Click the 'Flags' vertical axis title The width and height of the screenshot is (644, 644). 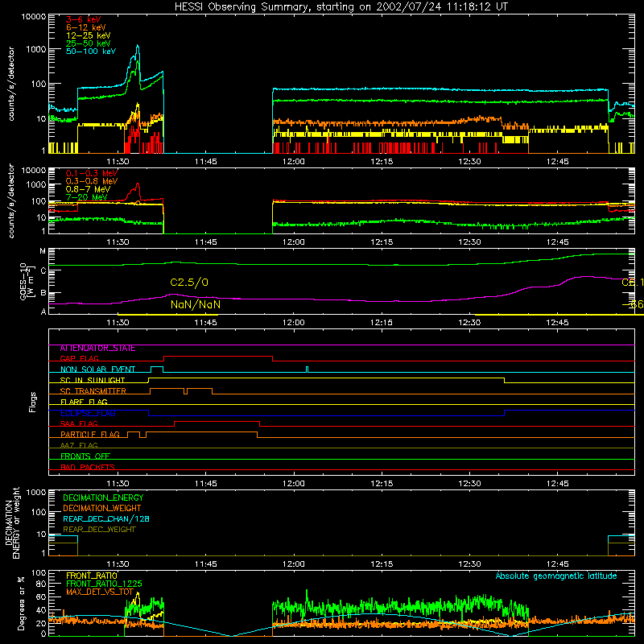click(33, 402)
